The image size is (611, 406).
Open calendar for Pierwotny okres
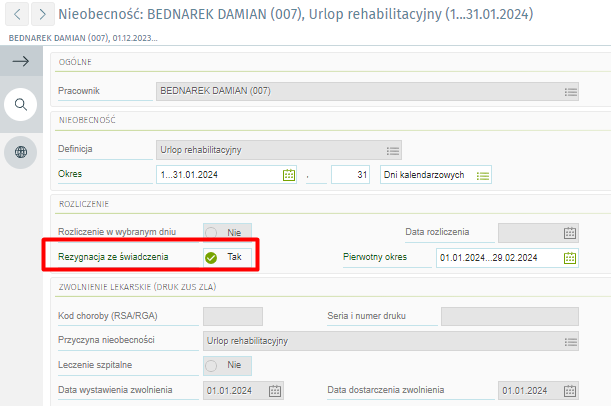coord(569,258)
